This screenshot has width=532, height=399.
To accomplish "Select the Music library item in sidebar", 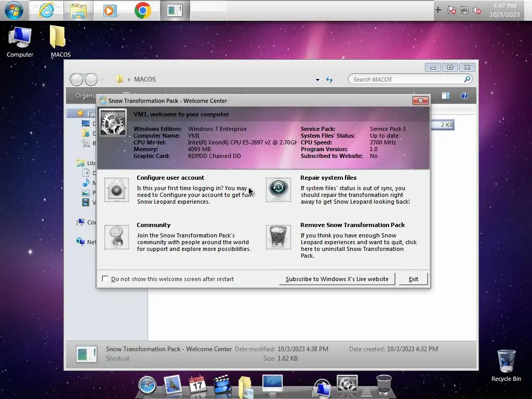I will click(89, 183).
